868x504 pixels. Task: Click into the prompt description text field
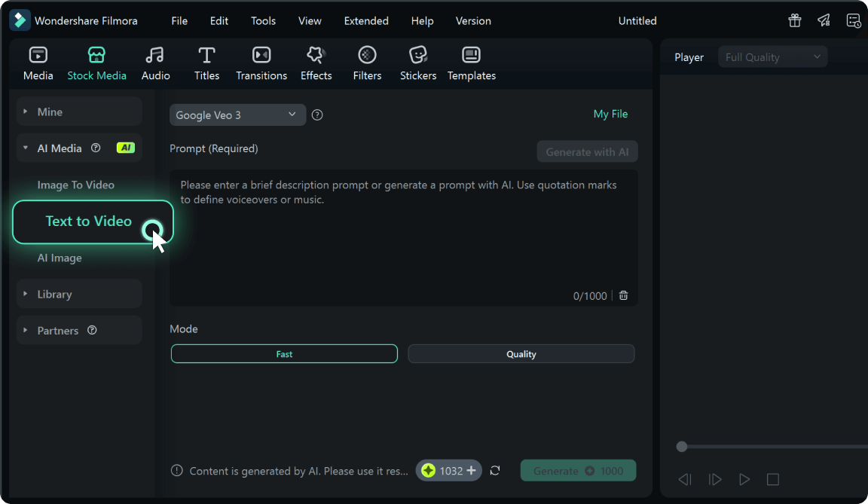click(404, 238)
